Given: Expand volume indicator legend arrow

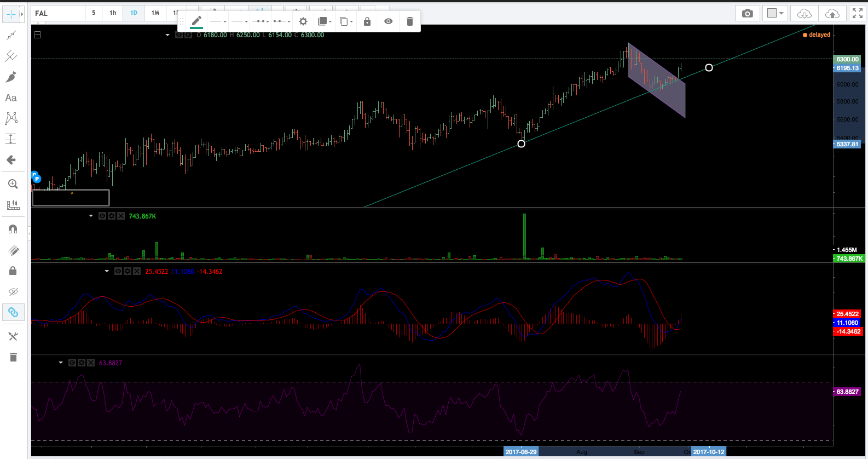Looking at the screenshot, I should pyautogui.click(x=91, y=216).
